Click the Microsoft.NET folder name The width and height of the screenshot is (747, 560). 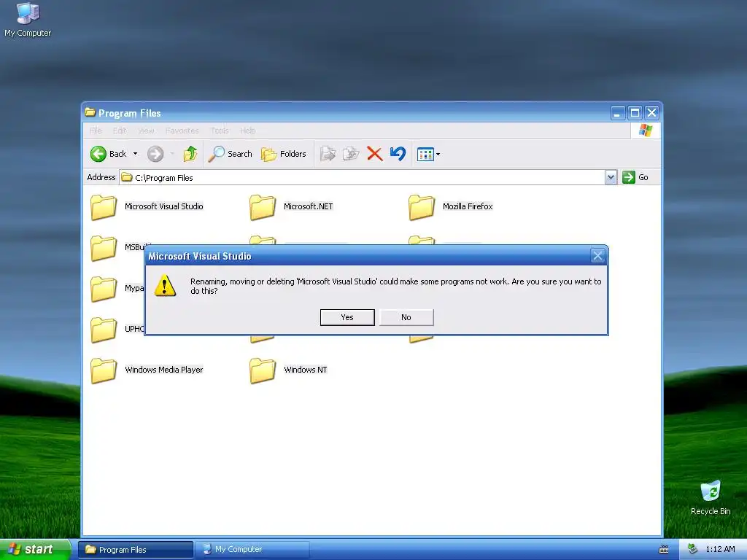click(x=309, y=206)
